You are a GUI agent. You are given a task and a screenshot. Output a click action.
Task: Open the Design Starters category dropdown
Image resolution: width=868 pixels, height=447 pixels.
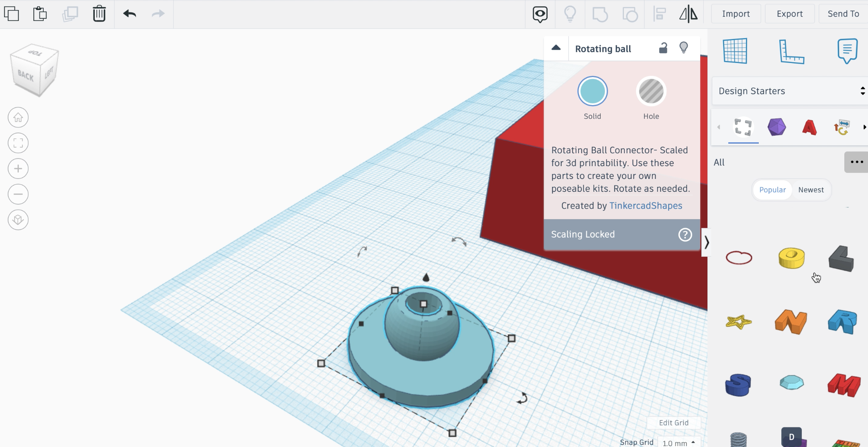point(790,91)
